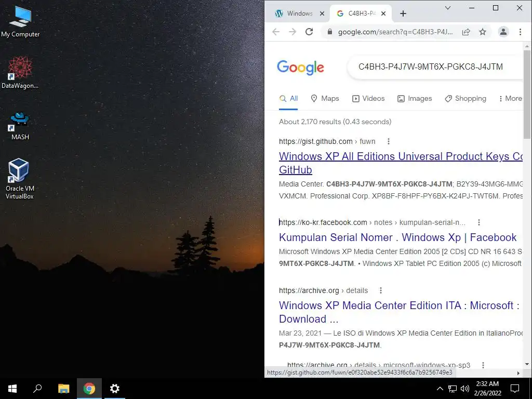The width and height of the screenshot is (532, 399).
Task: Switch to Images search results
Action: 415,98
